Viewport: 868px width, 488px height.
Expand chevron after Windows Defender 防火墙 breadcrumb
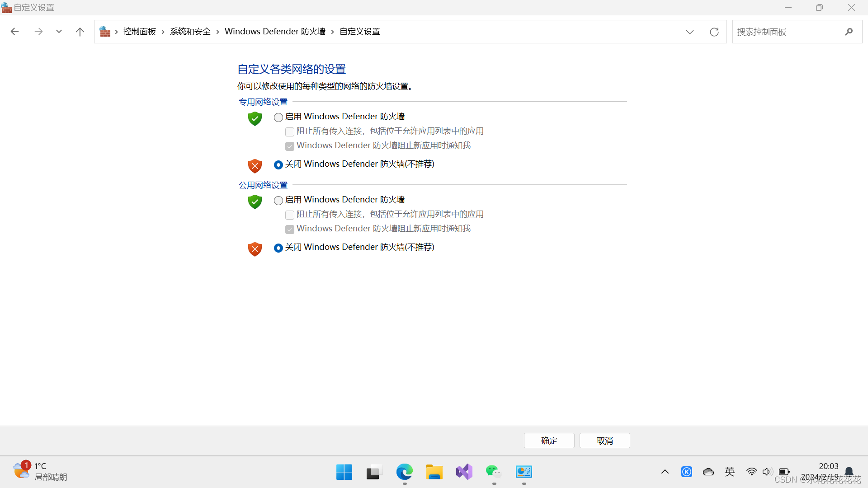point(333,32)
